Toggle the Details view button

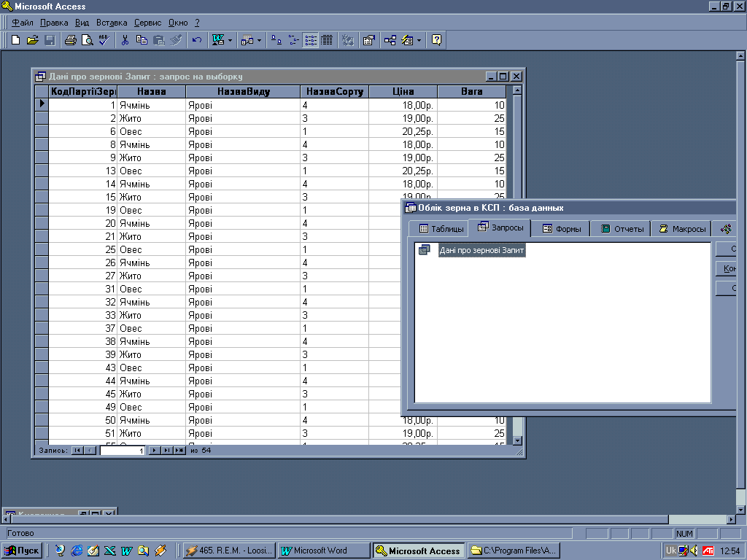[327, 40]
